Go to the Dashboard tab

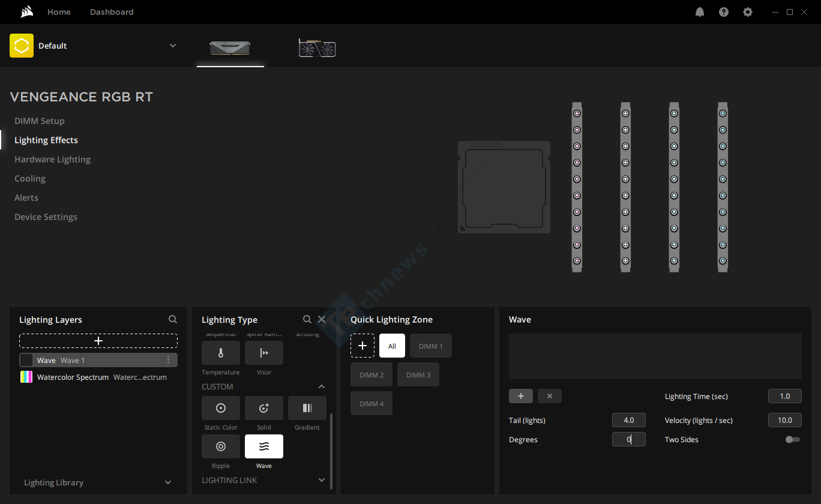pyautogui.click(x=112, y=12)
